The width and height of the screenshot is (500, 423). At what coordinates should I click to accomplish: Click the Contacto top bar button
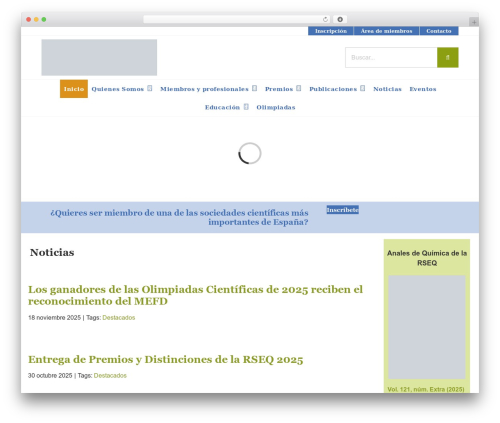tap(439, 31)
